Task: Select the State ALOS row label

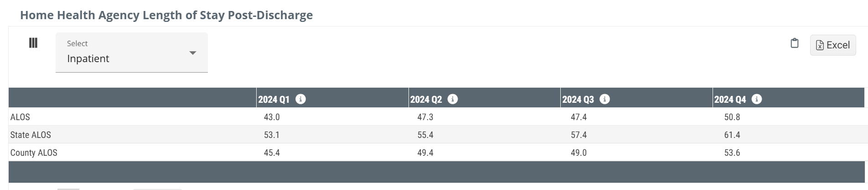Action: [x=31, y=135]
